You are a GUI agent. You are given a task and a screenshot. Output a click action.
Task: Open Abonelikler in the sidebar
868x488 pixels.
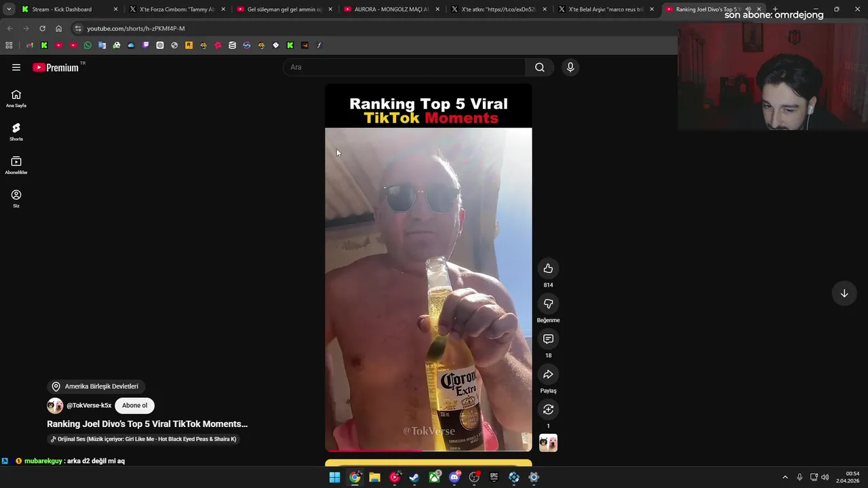click(x=16, y=165)
